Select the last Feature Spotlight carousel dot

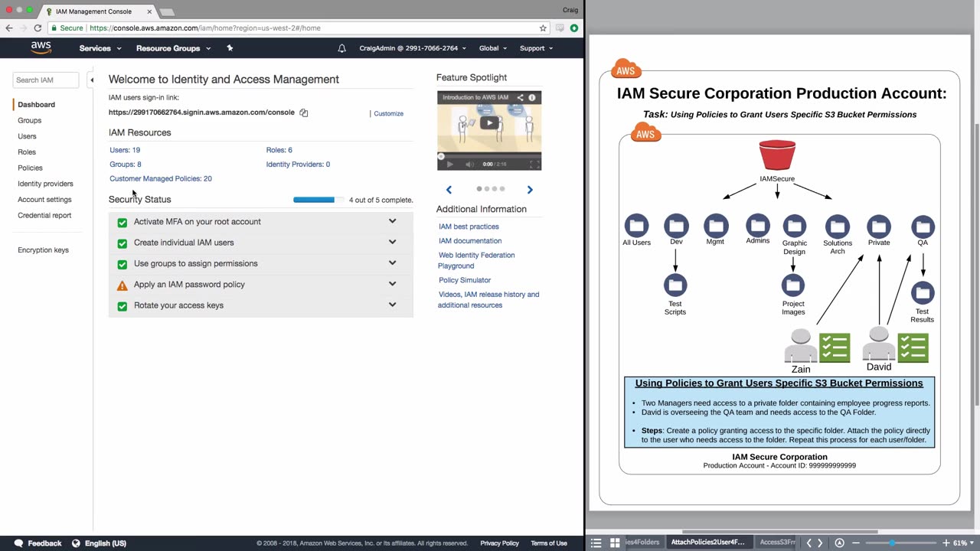(502, 188)
